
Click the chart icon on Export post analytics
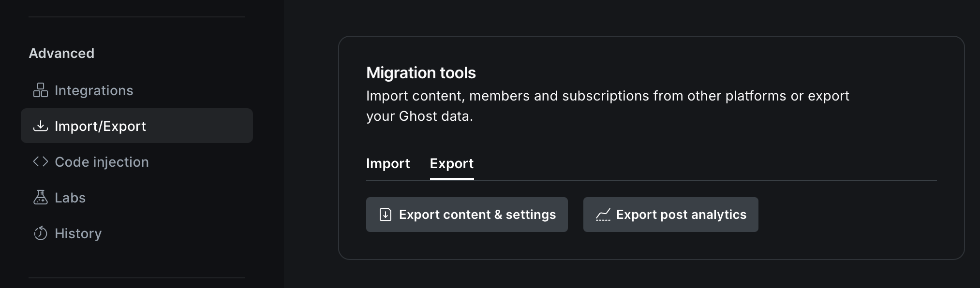(x=603, y=215)
